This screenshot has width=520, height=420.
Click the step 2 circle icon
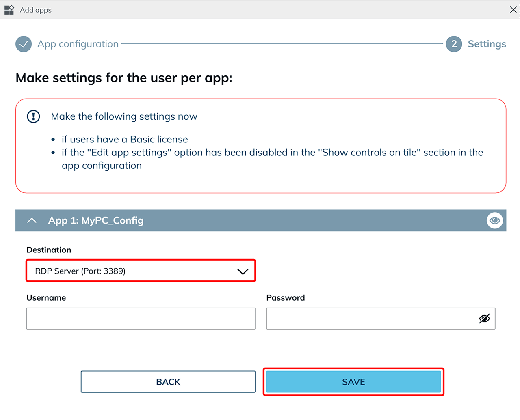tap(454, 44)
